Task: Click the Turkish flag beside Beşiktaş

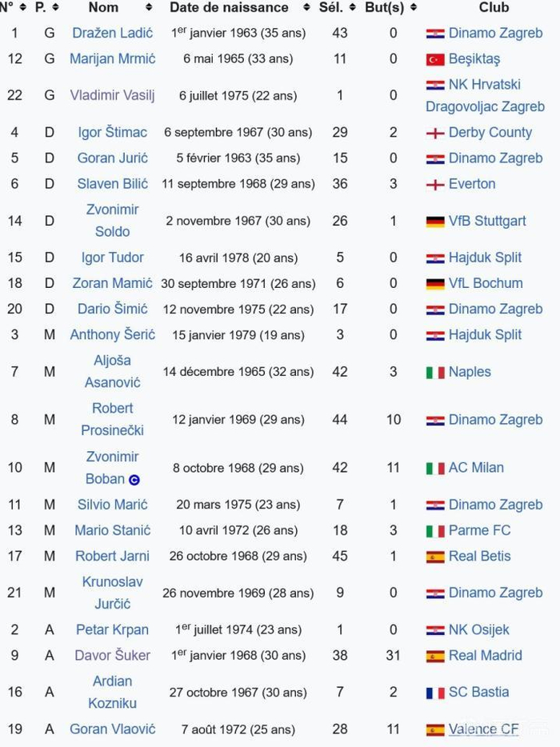Action: [435, 59]
